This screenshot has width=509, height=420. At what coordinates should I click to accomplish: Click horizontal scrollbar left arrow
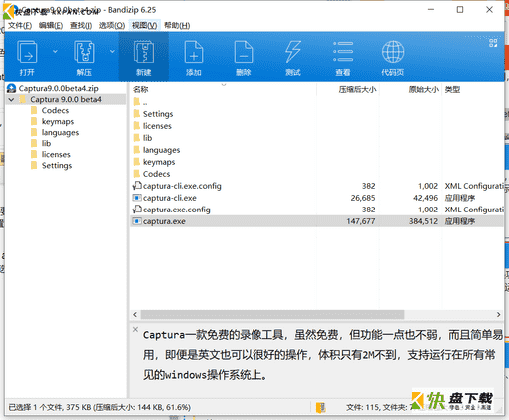click(x=135, y=314)
